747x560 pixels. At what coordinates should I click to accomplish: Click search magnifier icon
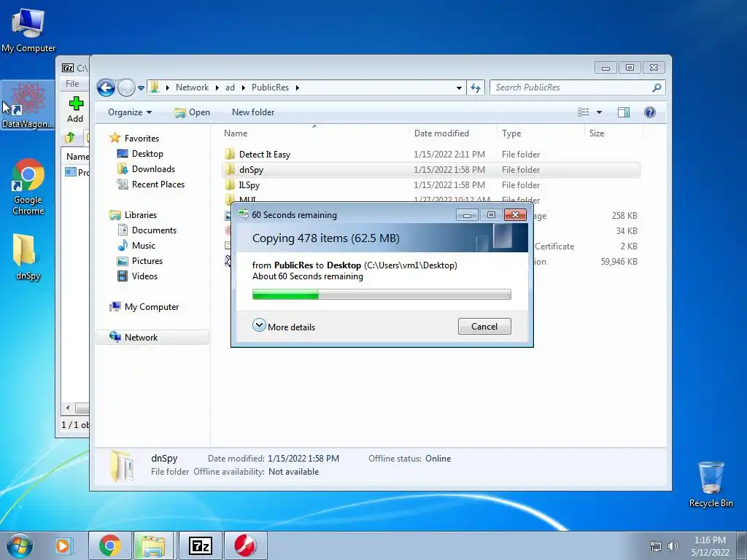pyautogui.click(x=657, y=87)
